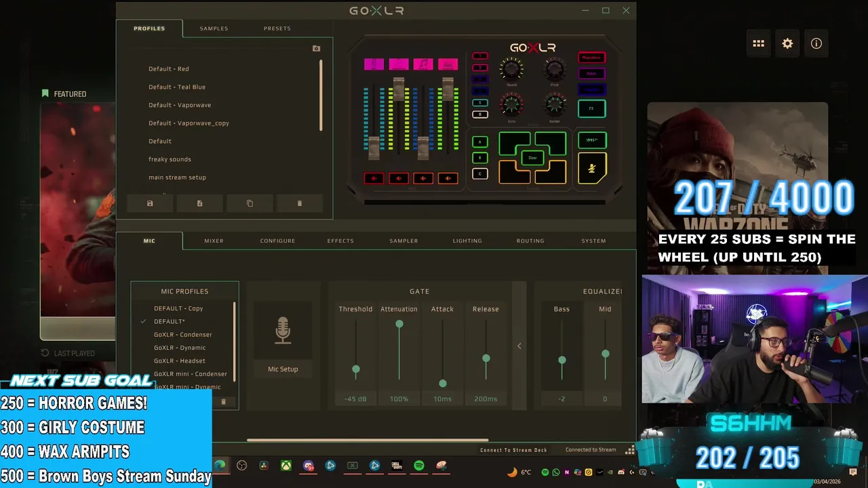
Task: Click the Equalizer Bass slider handle
Action: (562, 359)
